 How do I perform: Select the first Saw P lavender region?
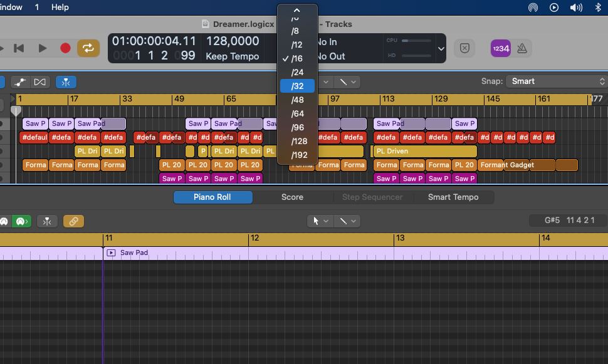point(35,123)
